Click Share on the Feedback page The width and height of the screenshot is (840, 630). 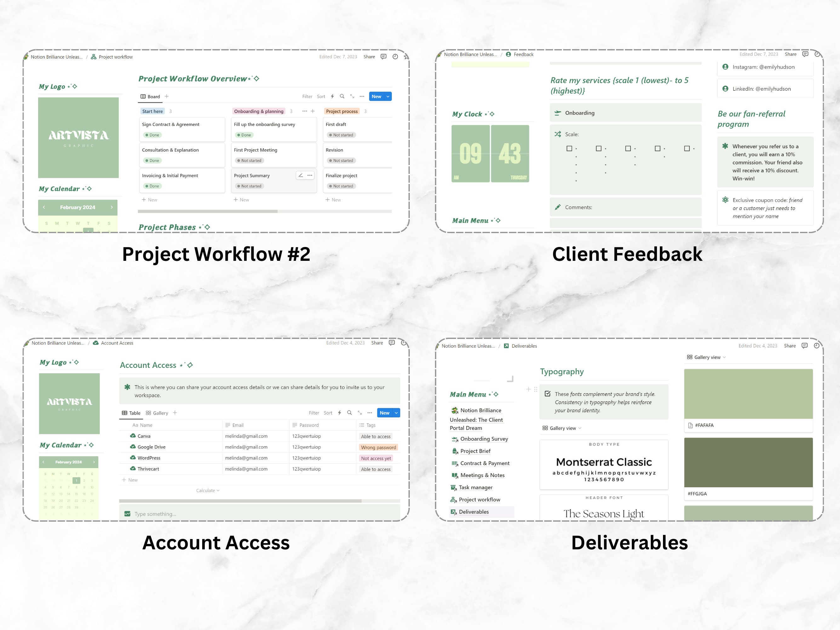tap(790, 54)
